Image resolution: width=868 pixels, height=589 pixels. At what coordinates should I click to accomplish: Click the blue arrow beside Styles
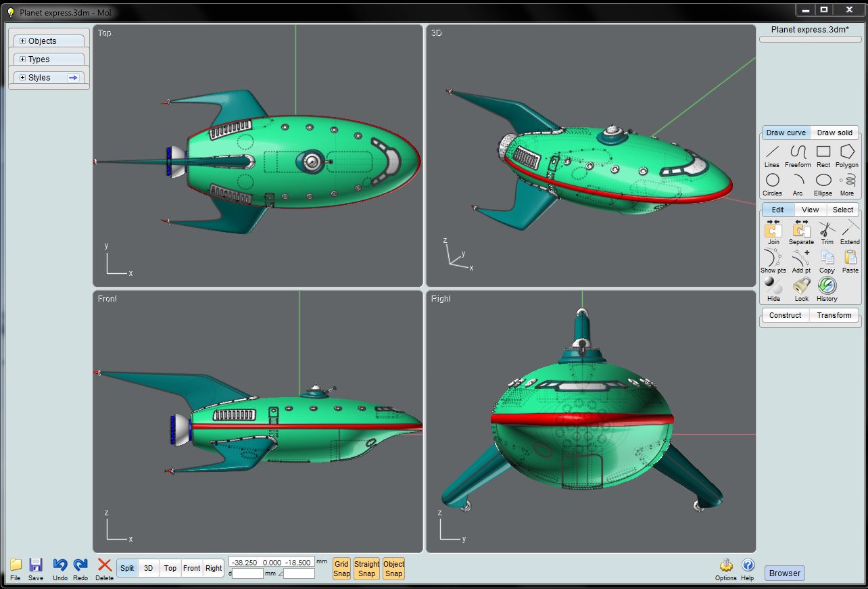pos(73,78)
